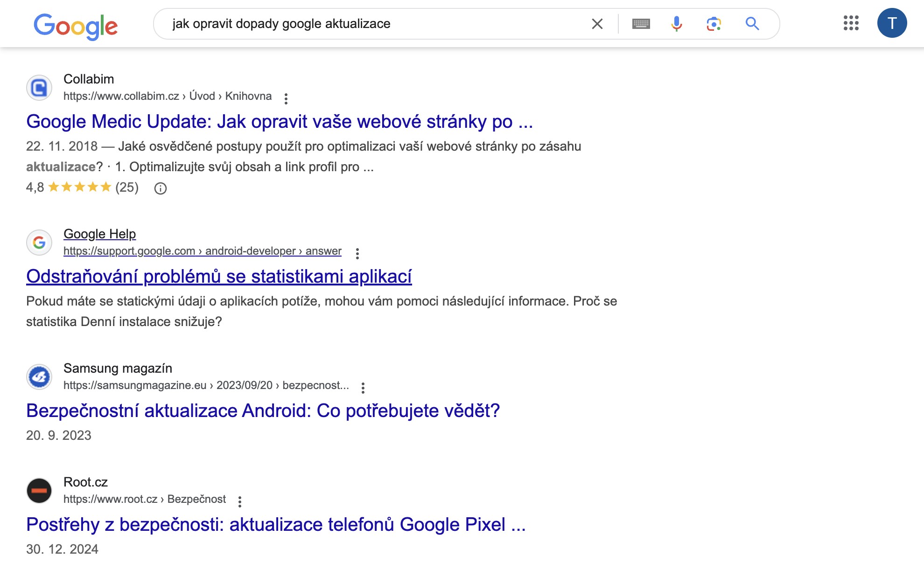The image size is (924, 570).
Task: Open Bezpečnostní aktualizace Android article
Action: [263, 411]
